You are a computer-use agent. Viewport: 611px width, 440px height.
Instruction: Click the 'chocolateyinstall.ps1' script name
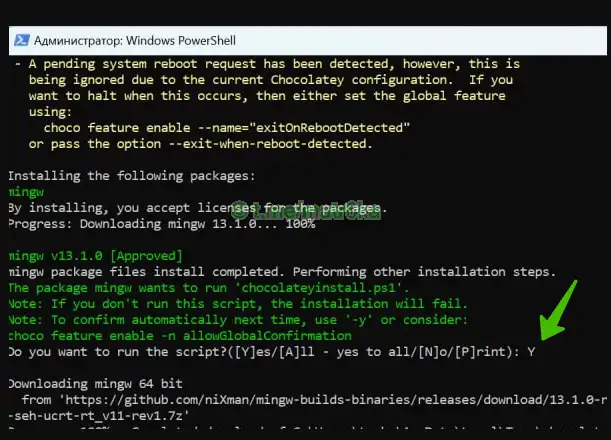pos(321,288)
